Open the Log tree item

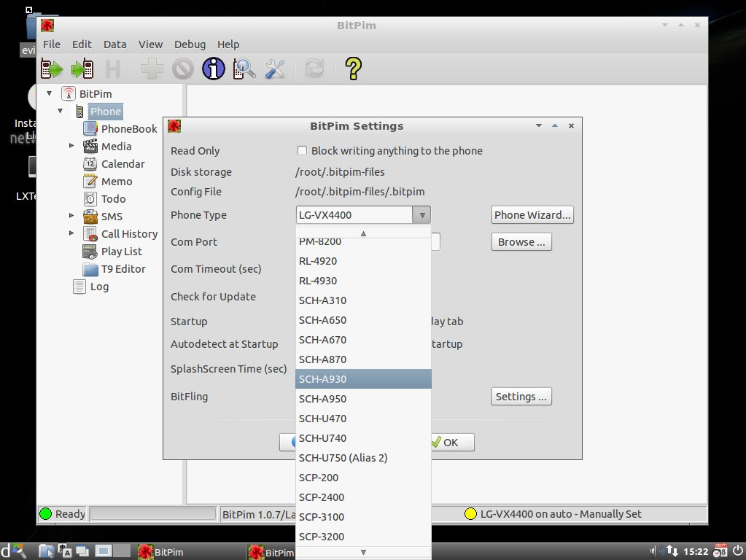pos(99,287)
